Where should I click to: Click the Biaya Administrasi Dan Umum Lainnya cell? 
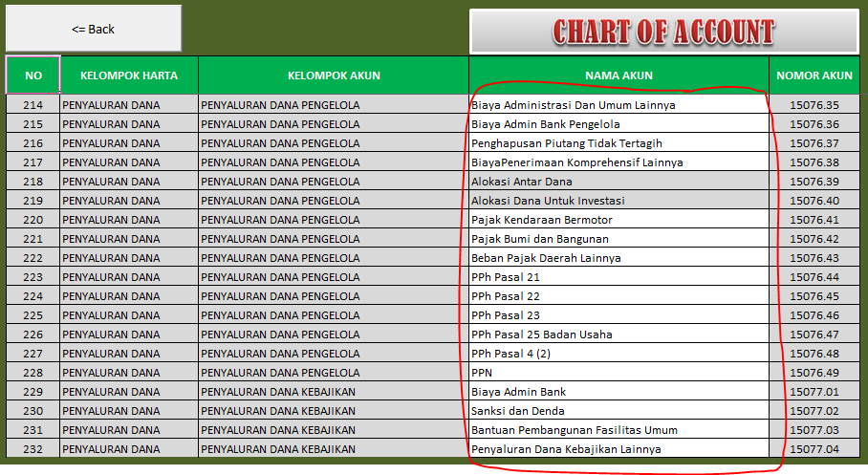(x=618, y=104)
